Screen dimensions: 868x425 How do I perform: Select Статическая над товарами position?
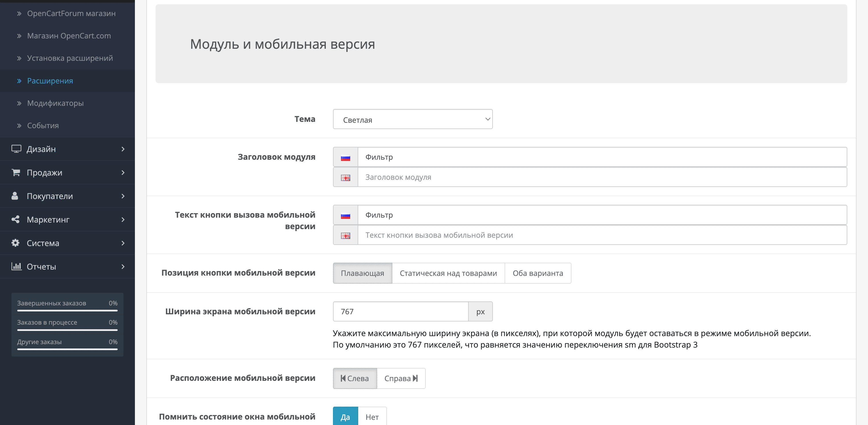click(x=448, y=273)
